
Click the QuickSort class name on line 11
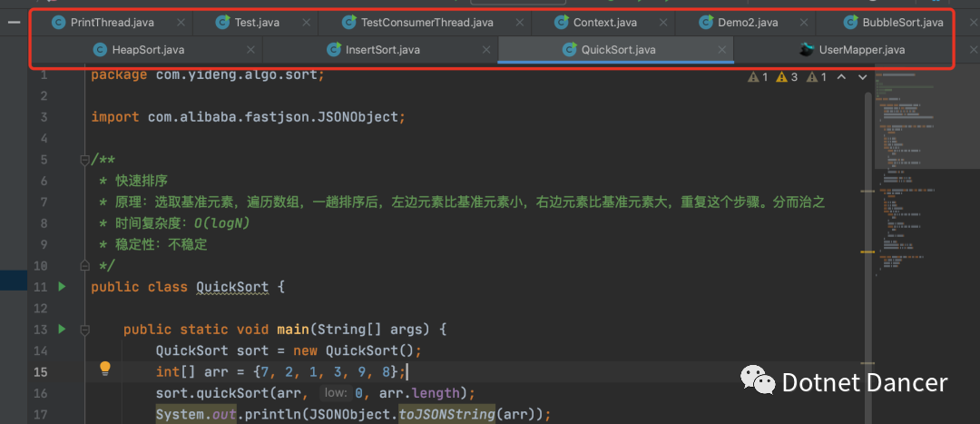[x=232, y=287]
